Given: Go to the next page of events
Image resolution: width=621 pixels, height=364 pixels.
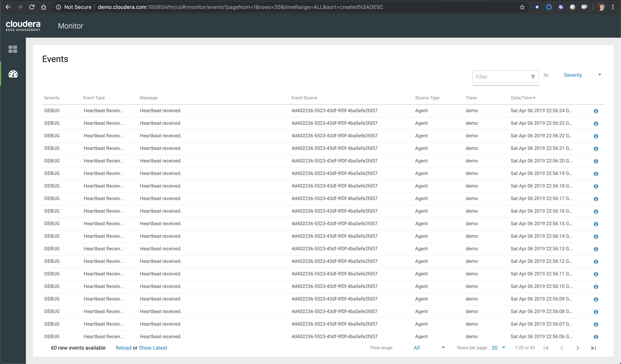Looking at the screenshot, I should click(578, 348).
